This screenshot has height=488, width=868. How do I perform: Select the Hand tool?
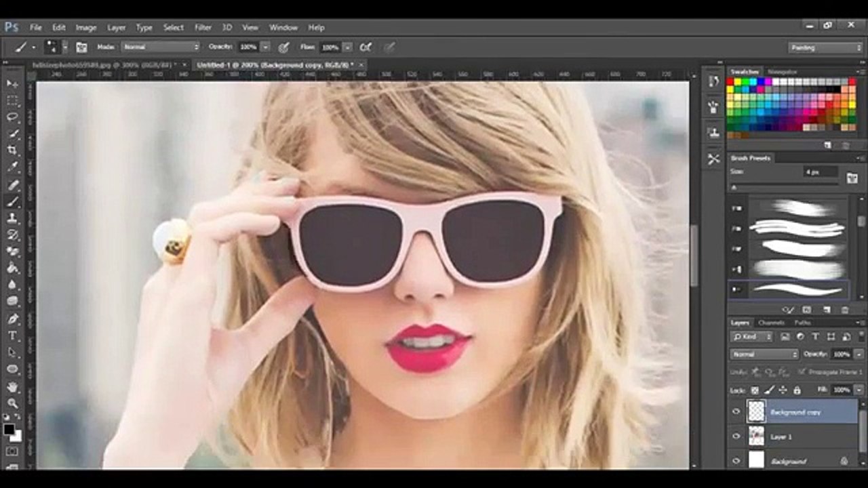tap(12, 386)
